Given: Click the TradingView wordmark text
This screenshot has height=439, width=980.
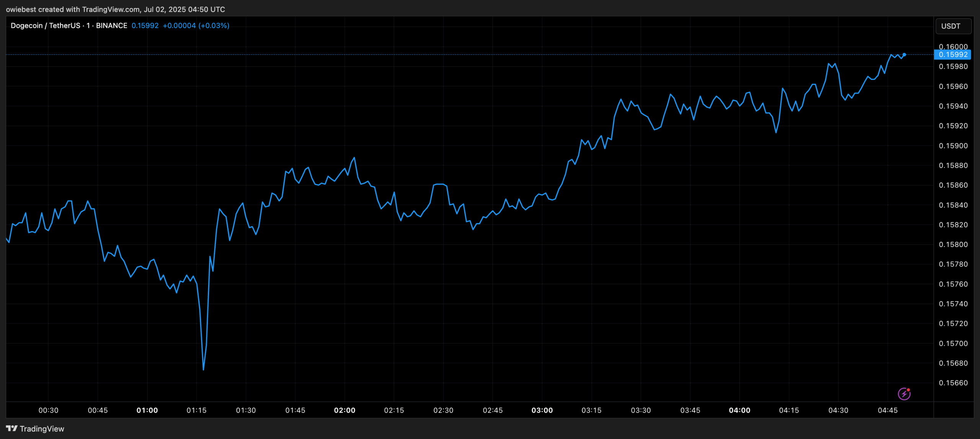Looking at the screenshot, I should coord(42,429).
